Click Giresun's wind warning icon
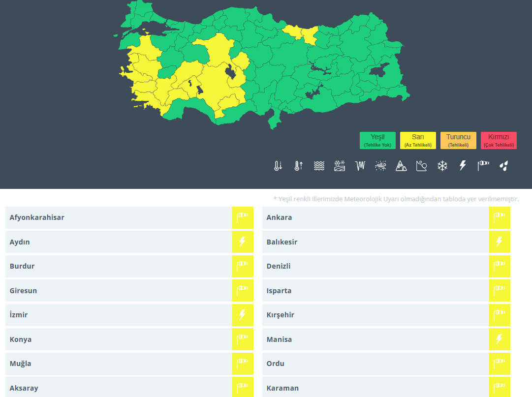 (243, 290)
